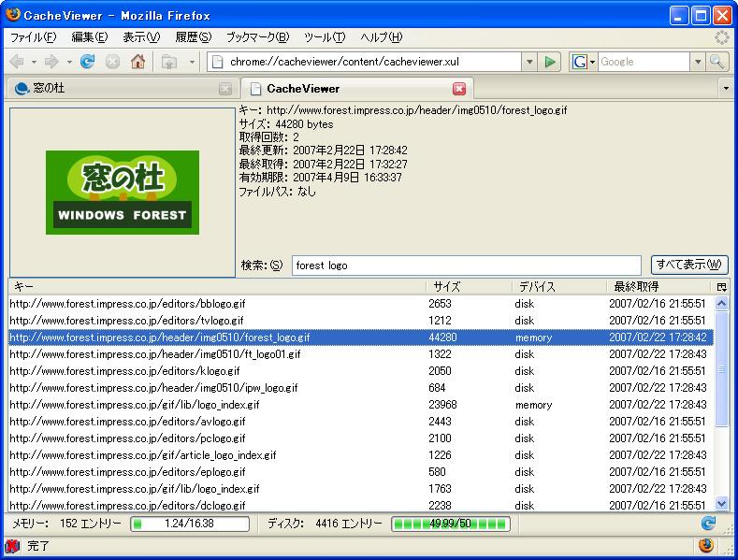The height and width of the screenshot is (560, 738).
Task: Go back with the Back arrow
Action: [17, 62]
